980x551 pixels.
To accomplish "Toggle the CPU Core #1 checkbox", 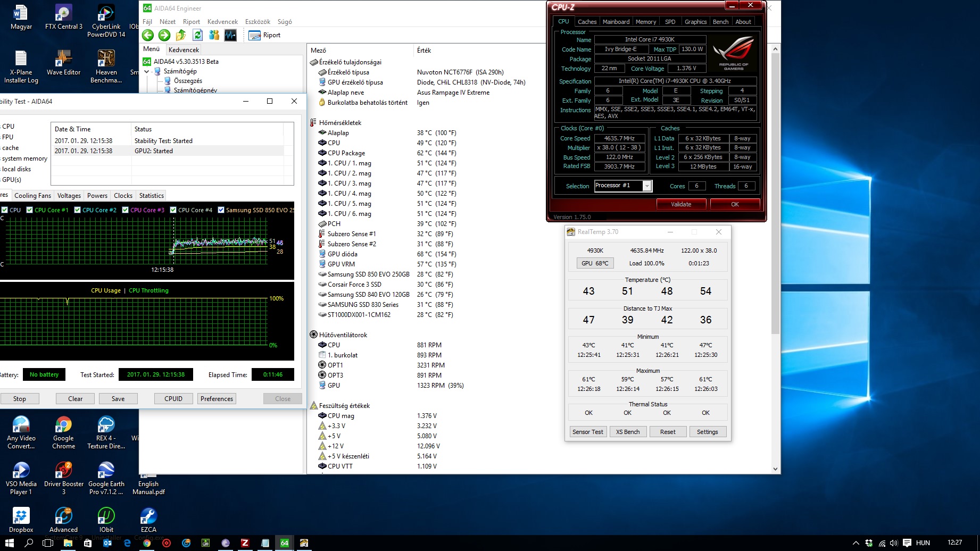I will 30,210.
